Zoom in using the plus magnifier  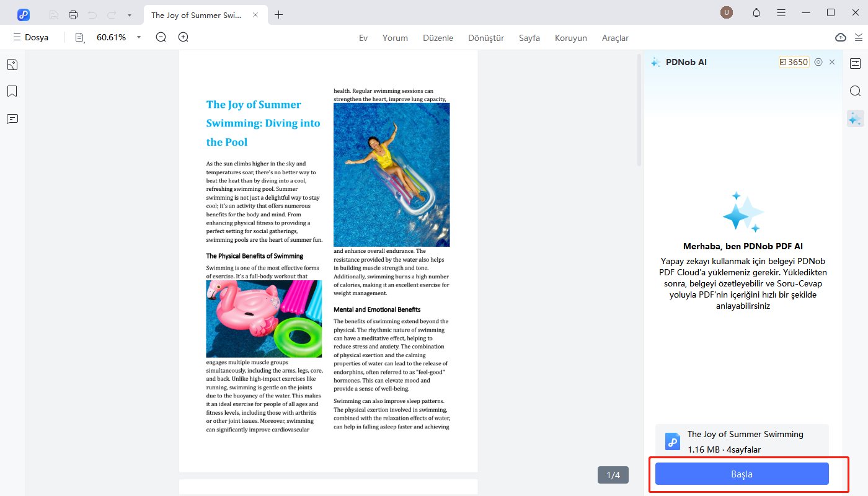(x=183, y=37)
